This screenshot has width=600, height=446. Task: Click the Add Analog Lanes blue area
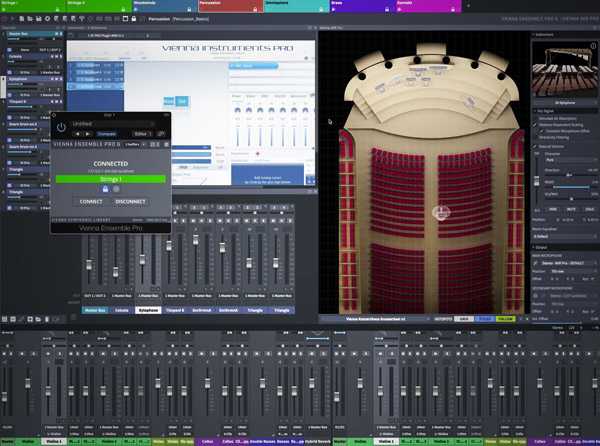(x=267, y=175)
